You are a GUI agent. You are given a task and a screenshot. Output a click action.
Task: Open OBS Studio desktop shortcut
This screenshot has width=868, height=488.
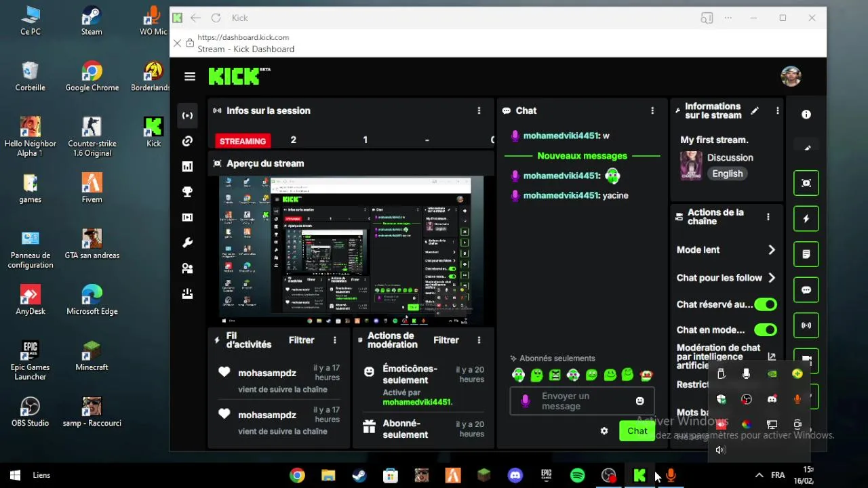(x=30, y=411)
